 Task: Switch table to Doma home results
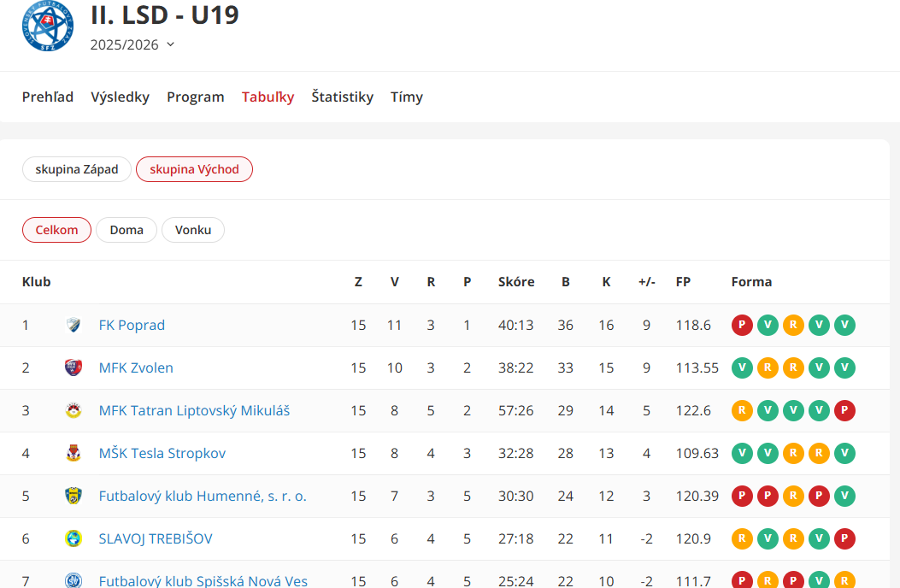[126, 230]
